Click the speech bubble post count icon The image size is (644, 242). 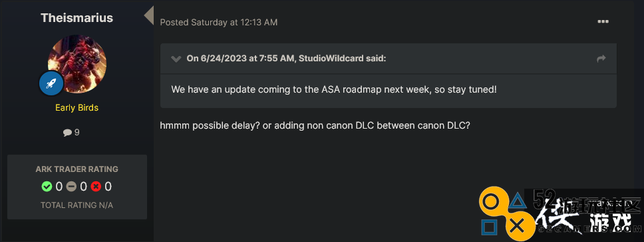67,133
